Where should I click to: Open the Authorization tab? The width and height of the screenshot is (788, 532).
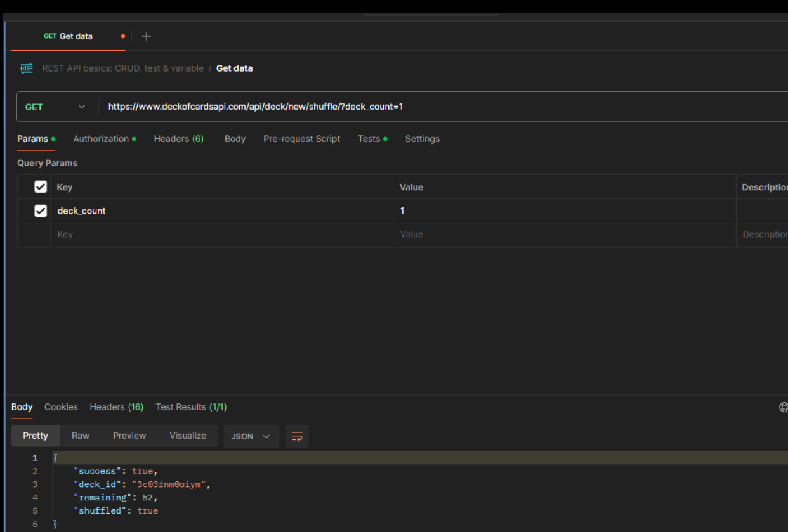pyautogui.click(x=105, y=139)
